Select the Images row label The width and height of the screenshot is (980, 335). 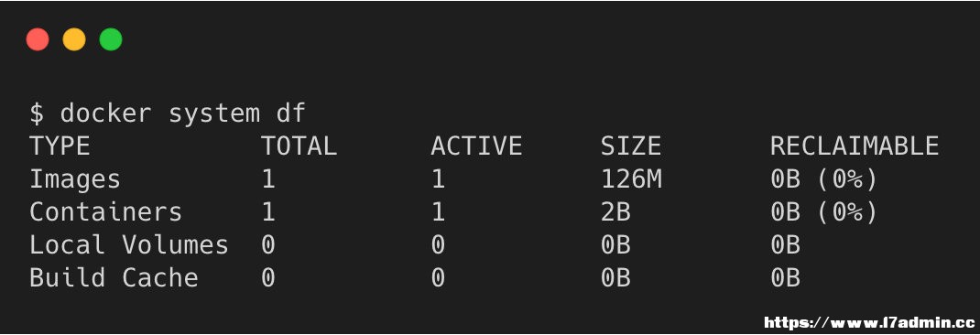75,179
